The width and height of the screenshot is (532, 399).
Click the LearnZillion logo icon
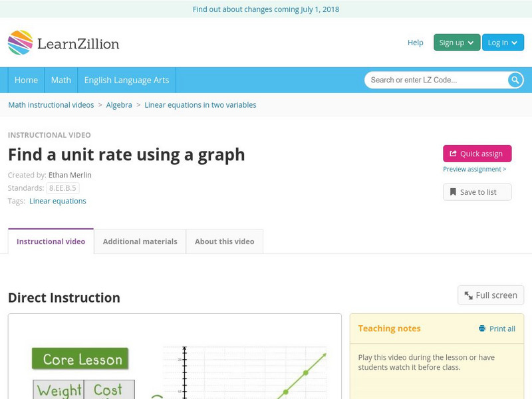pyautogui.click(x=21, y=43)
